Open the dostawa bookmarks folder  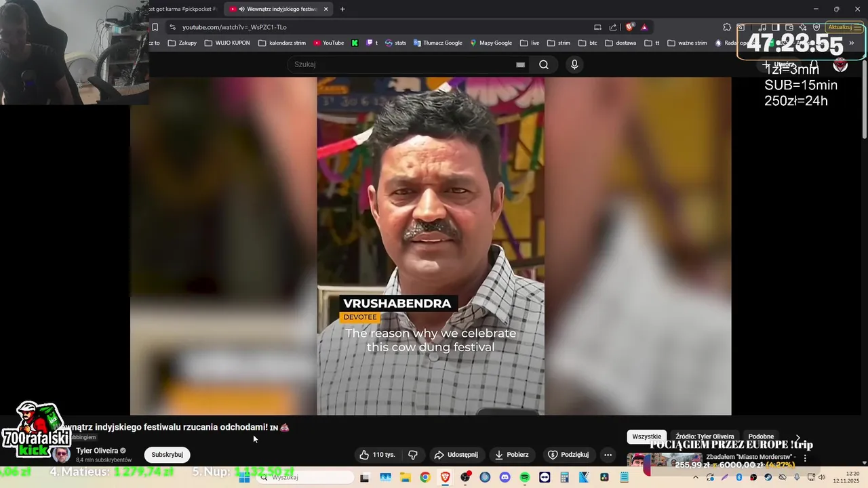(x=620, y=43)
